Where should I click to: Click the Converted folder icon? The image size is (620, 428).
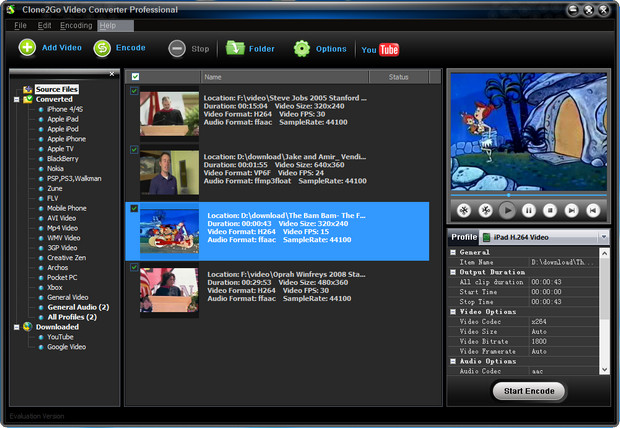[28, 99]
